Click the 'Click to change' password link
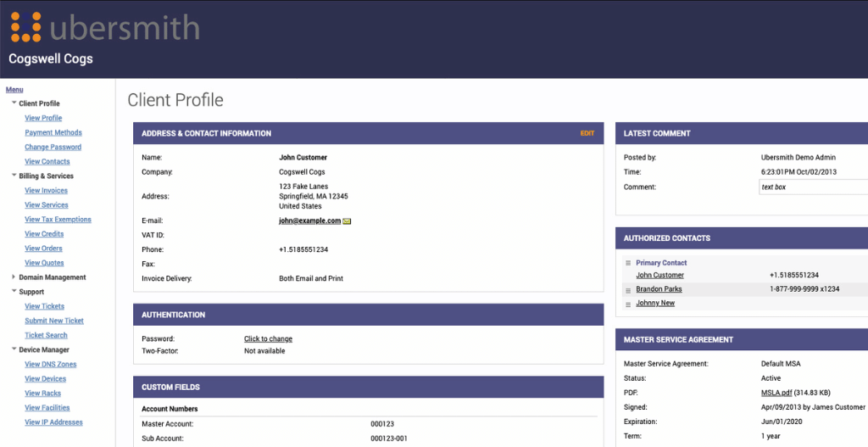Screen dimensions: 868x447 pyautogui.click(x=268, y=339)
